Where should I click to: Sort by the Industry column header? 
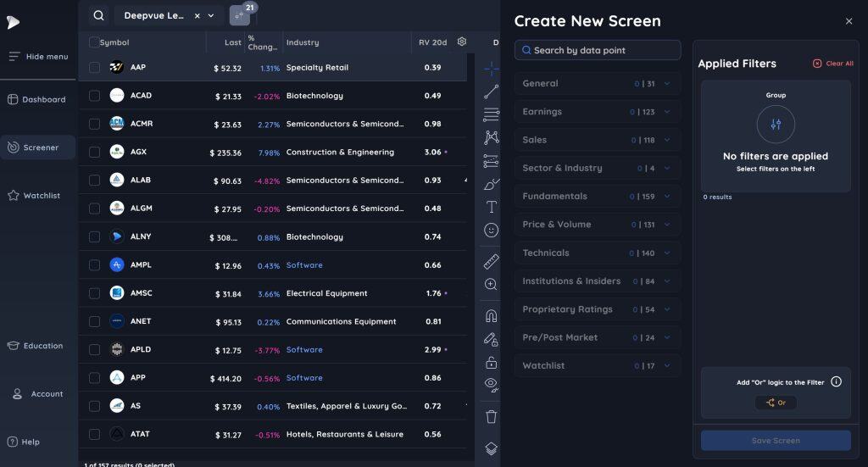click(x=303, y=42)
